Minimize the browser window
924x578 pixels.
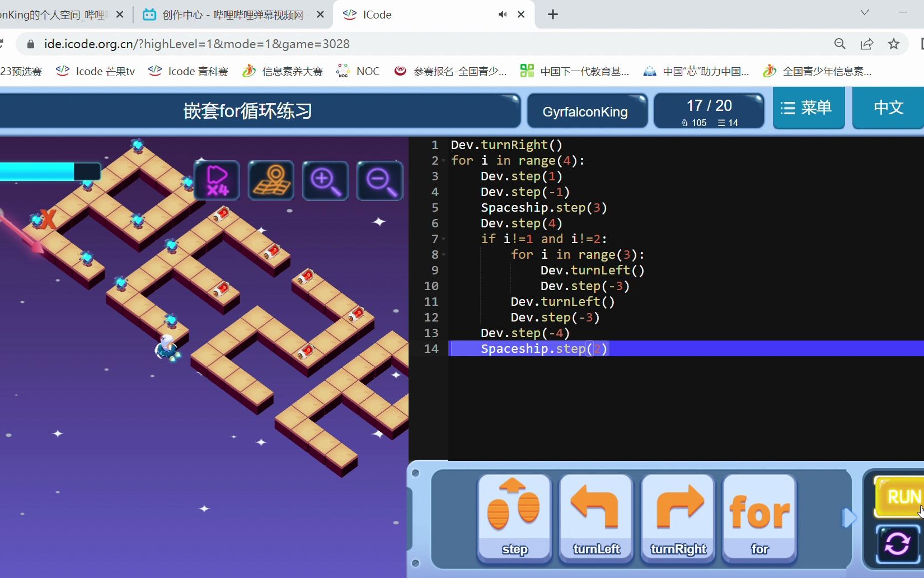coord(903,12)
